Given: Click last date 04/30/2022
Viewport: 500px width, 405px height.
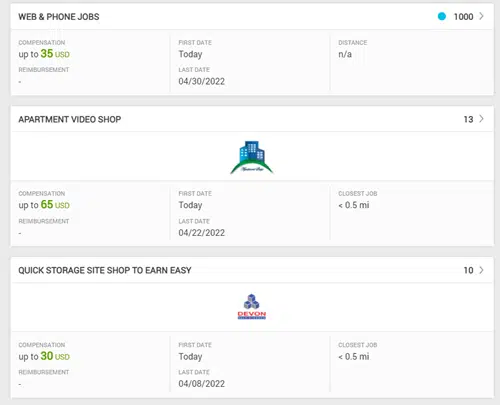Looking at the screenshot, I should pos(202,81).
